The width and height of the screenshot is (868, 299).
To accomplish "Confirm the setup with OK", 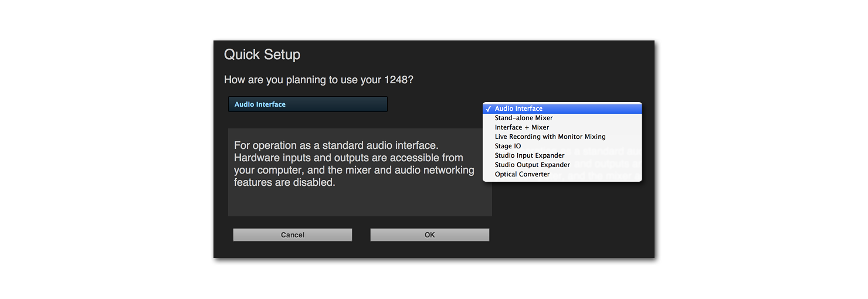I will coord(429,235).
